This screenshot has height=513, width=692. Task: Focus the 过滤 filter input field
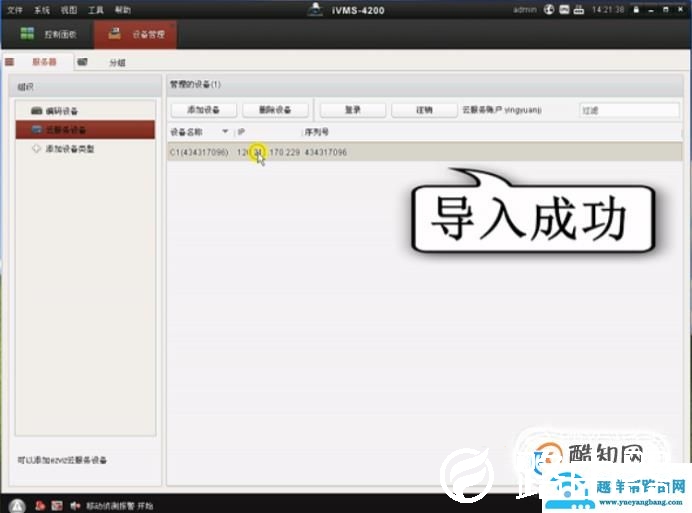(x=629, y=110)
